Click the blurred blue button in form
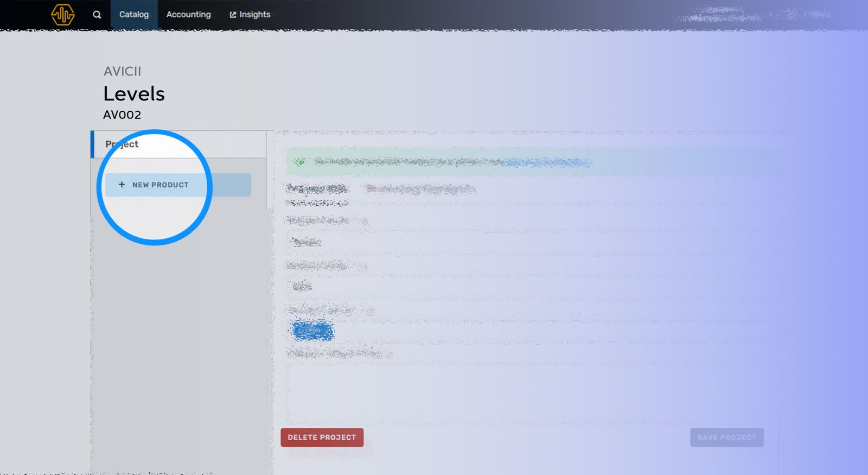This screenshot has height=475, width=868. 313,330
